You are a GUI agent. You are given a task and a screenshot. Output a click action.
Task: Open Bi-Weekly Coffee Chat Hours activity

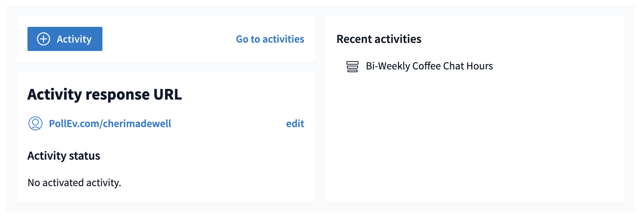429,66
